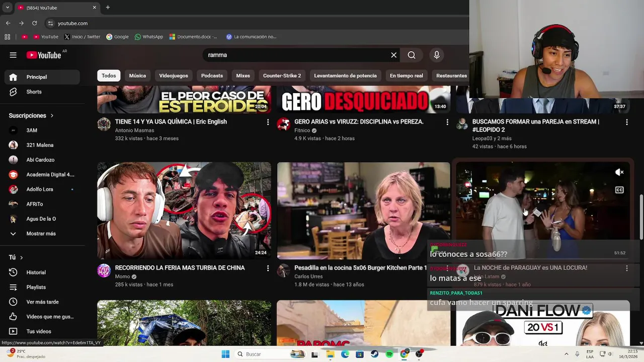Expand the Suscripciones section arrow
The height and width of the screenshot is (362, 644).
(x=52, y=116)
